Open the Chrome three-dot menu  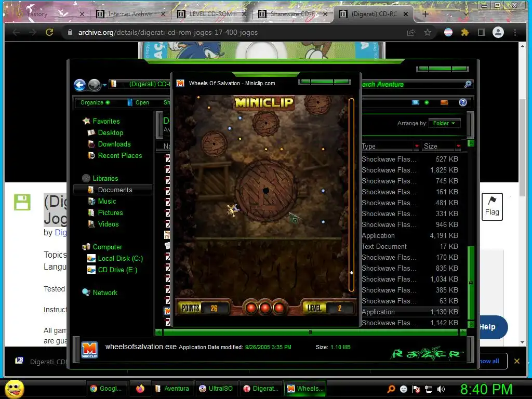point(515,32)
